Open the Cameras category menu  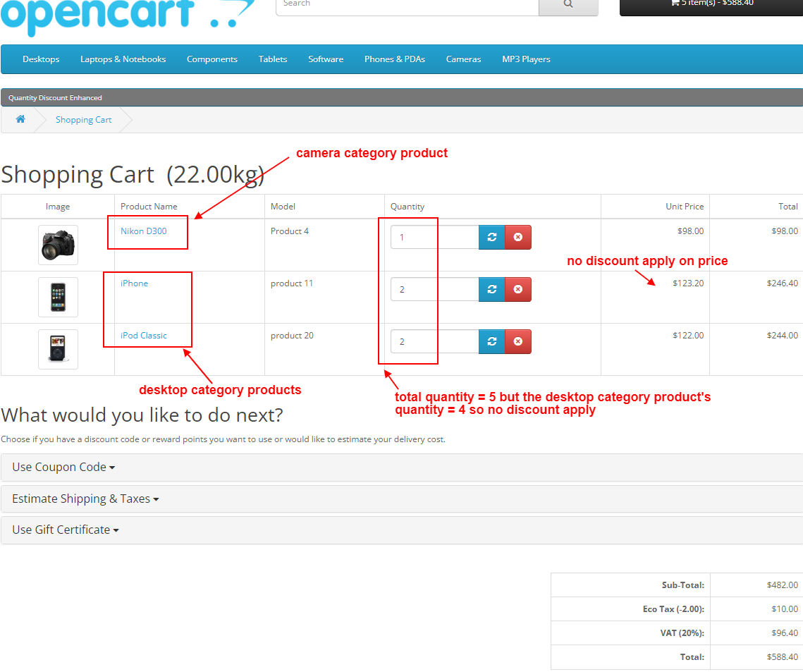pyautogui.click(x=463, y=59)
